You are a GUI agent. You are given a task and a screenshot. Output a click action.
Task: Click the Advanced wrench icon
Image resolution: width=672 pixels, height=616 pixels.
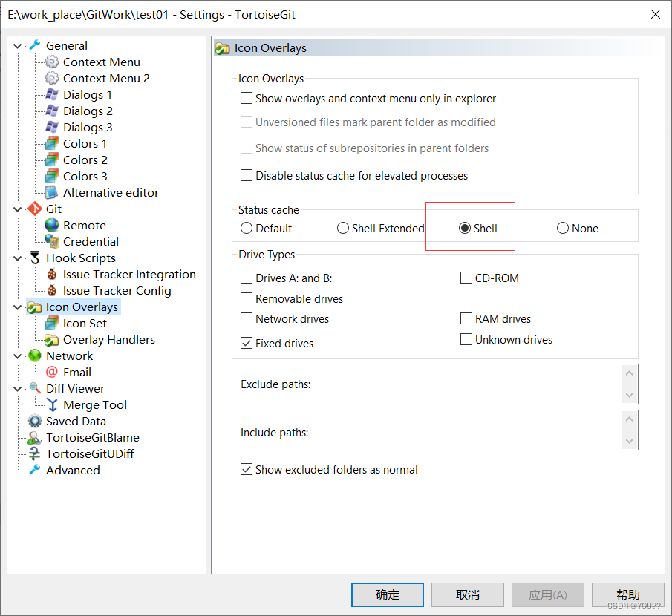click(x=35, y=470)
